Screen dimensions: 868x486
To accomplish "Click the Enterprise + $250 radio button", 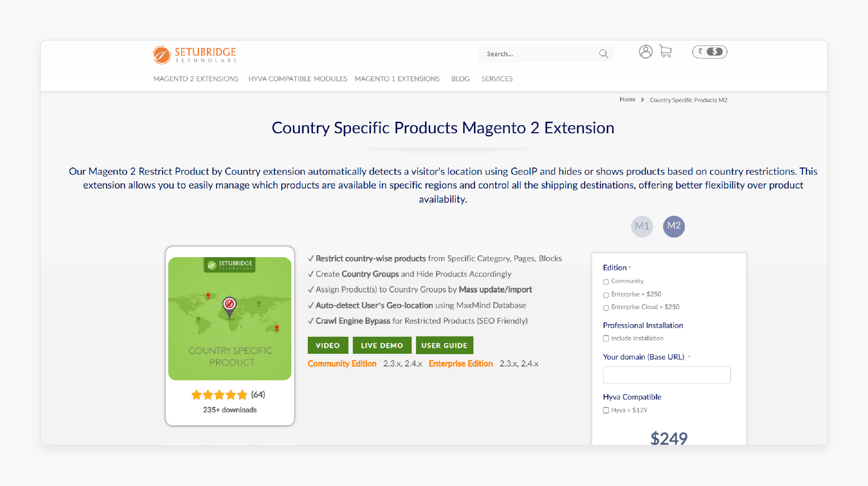I will [606, 294].
